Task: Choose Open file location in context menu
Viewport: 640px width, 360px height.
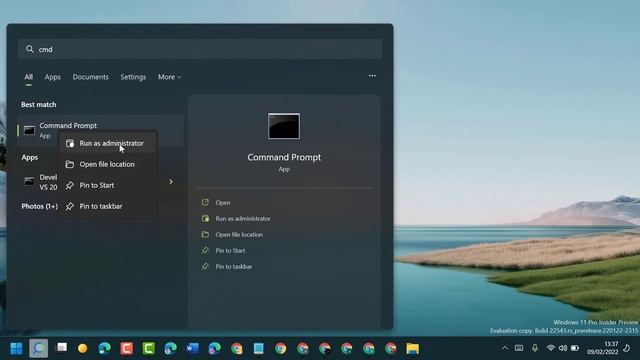Action: 108,164
